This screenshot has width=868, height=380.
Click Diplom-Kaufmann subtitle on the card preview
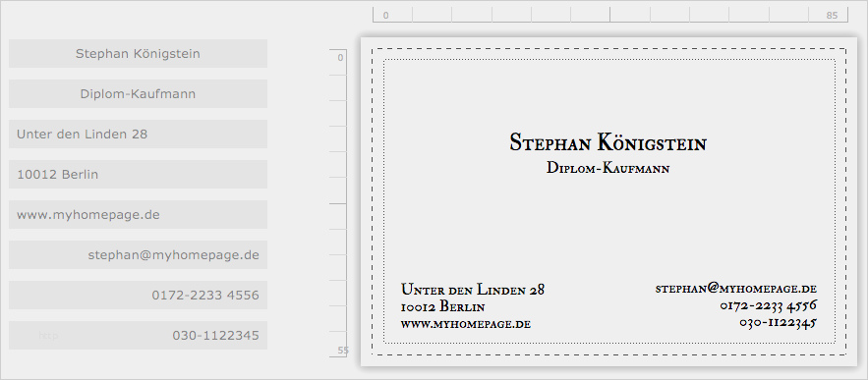tap(608, 168)
